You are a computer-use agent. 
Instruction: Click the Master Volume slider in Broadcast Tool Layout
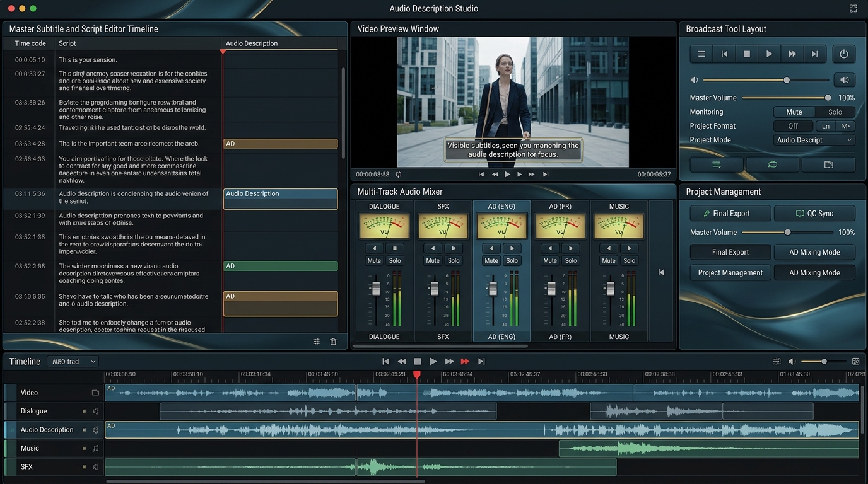tap(787, 98)
